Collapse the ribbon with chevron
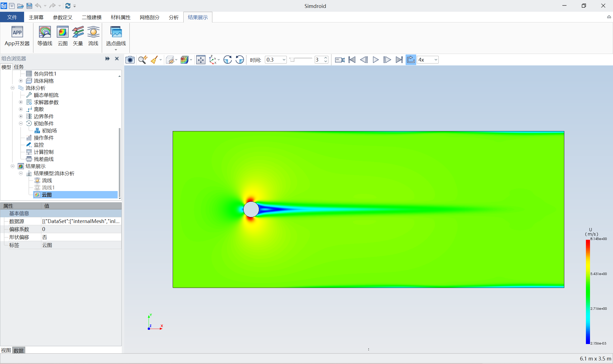This screenshot has width=613, height=364. coord(609,17)
